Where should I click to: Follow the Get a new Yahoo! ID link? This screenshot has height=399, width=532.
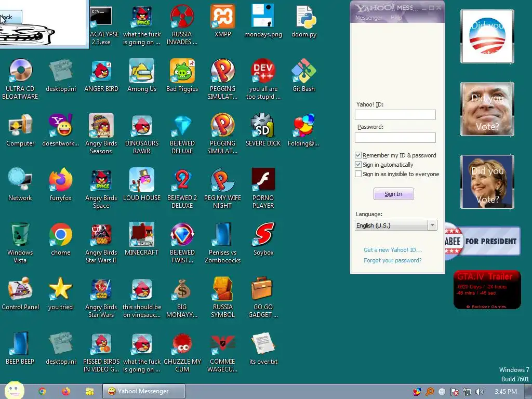(393, 250)
